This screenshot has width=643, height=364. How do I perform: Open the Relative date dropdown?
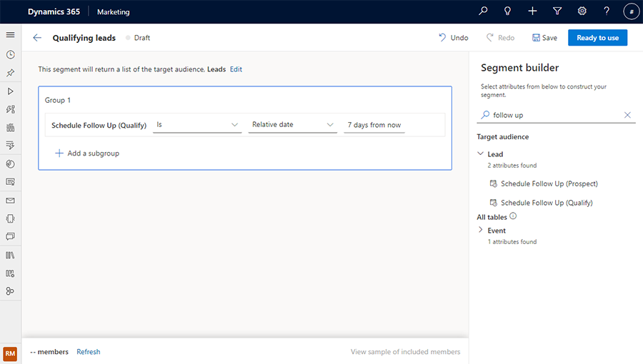(293, 125)
